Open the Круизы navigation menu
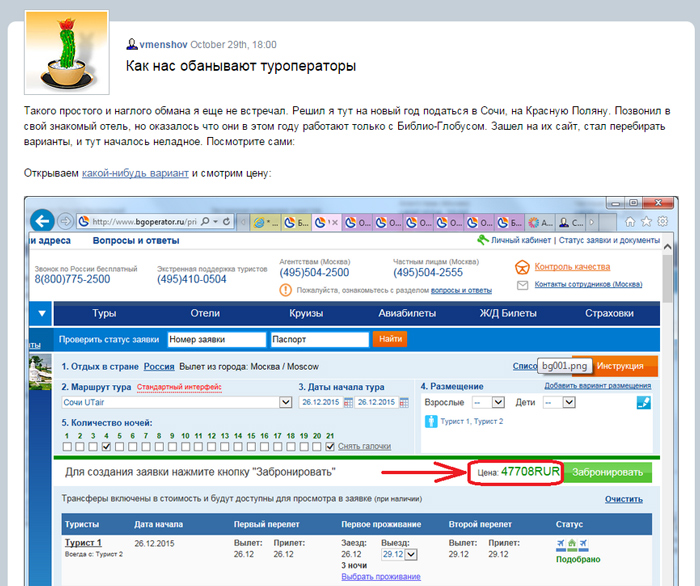Screen dimensions: 700x586 [x=306, y=313]
